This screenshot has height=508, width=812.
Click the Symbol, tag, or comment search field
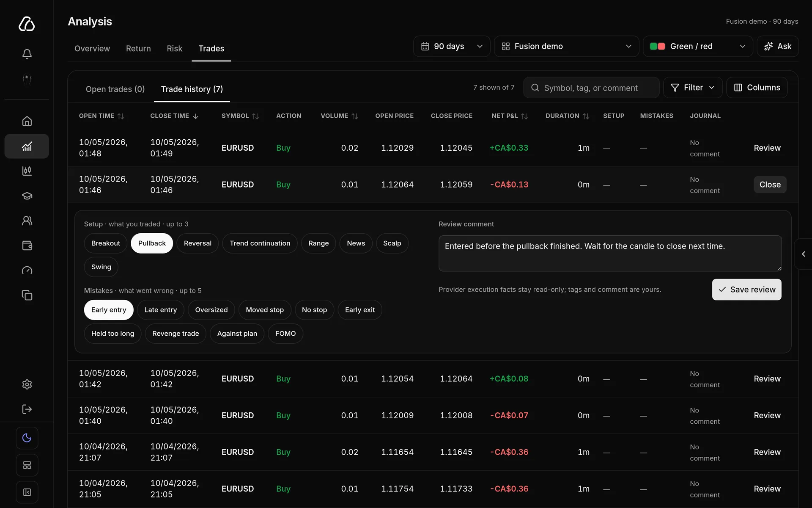tap(591, 88)
